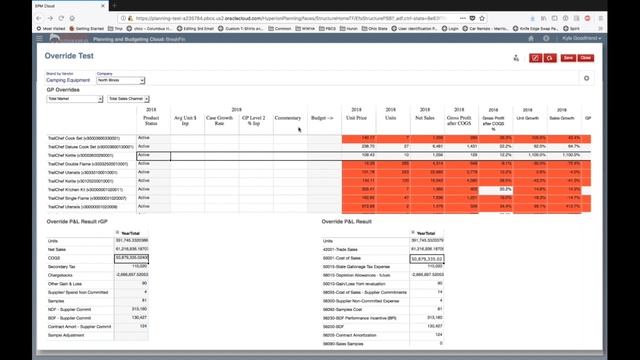The image size is (640, 360).
Task: Open the PBCS bookmarks folder
Action: tap(327, 29)
